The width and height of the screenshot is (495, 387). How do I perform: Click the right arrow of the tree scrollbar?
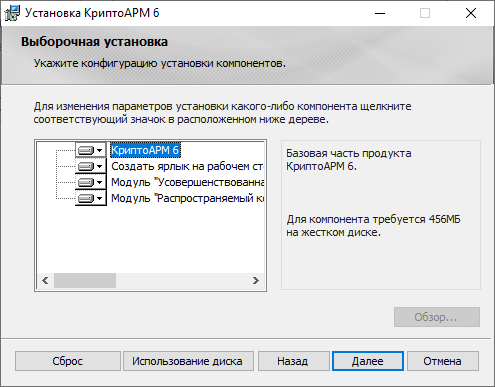pos(256,280)
